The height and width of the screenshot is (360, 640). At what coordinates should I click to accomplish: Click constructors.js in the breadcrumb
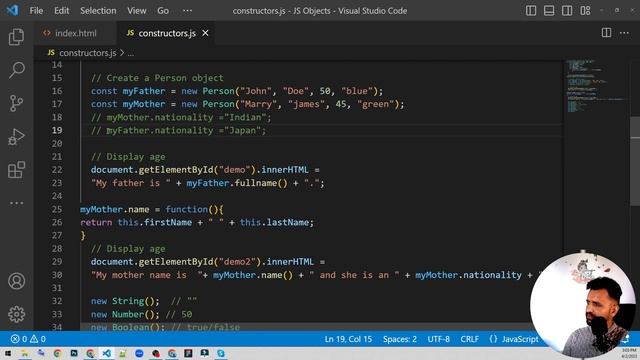coord(87,53)
